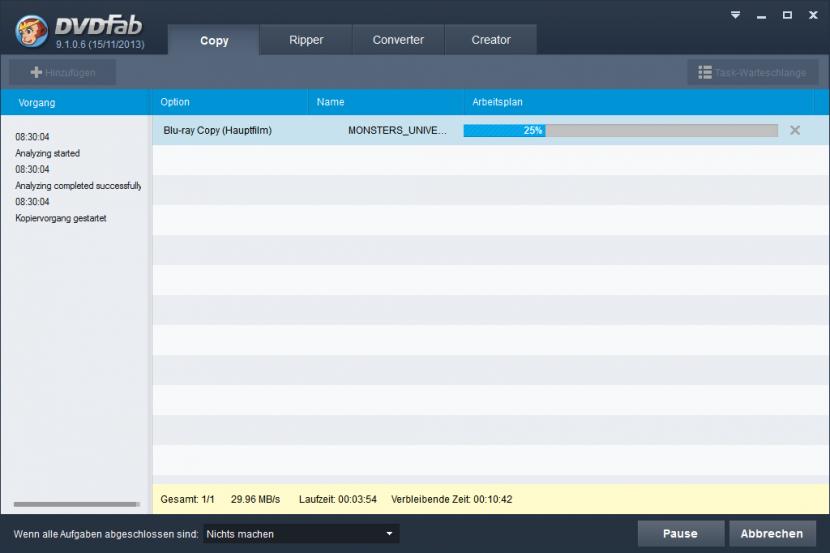Minimize the DVDFab window
830x553 pixels.
coord(762,15)
